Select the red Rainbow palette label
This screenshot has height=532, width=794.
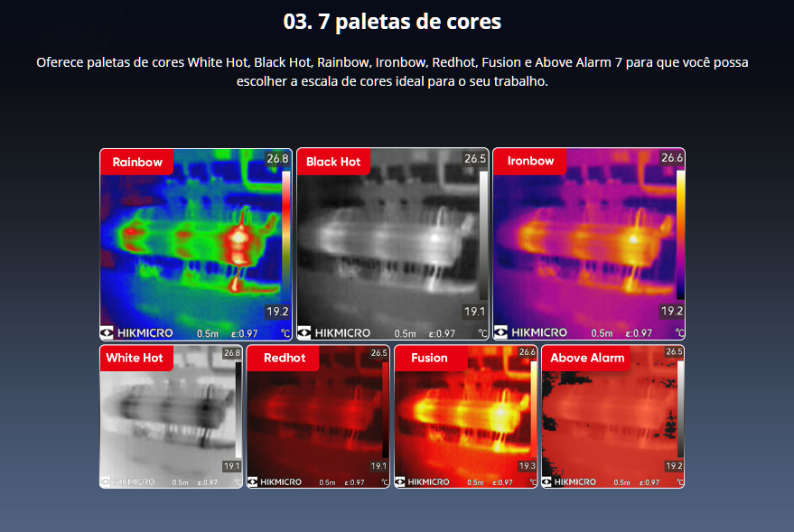point(137,163)
